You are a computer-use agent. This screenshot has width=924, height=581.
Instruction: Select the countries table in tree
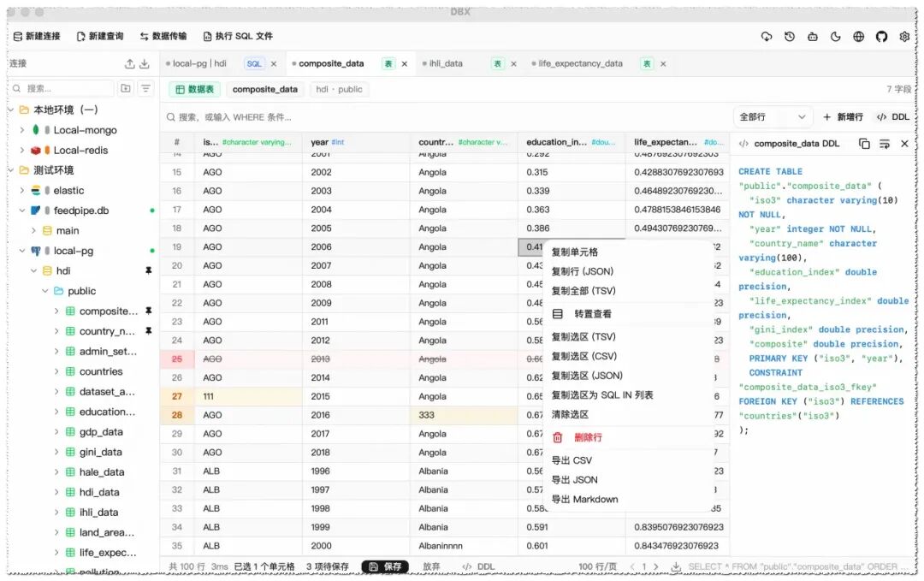101,371
